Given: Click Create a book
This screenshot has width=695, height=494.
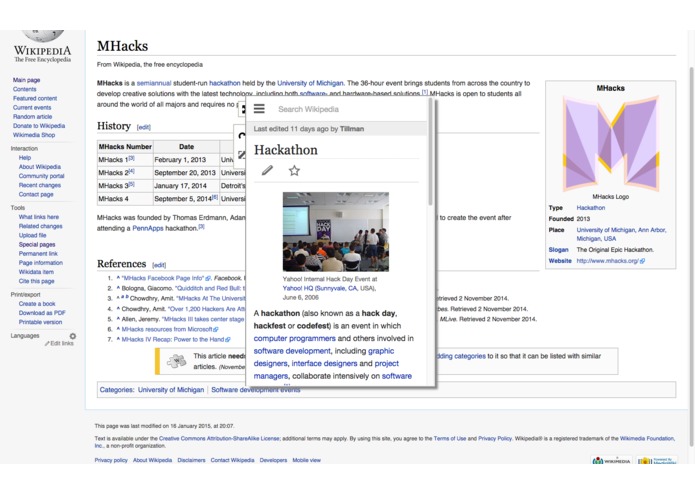Looking at the screenshot, I should 37,304.
